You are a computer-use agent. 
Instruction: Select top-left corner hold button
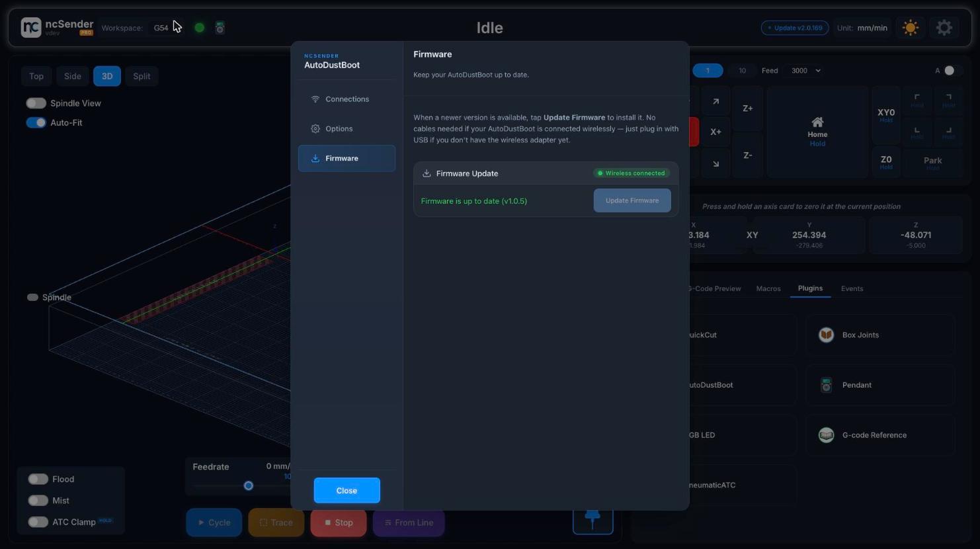tap(917, 100)
